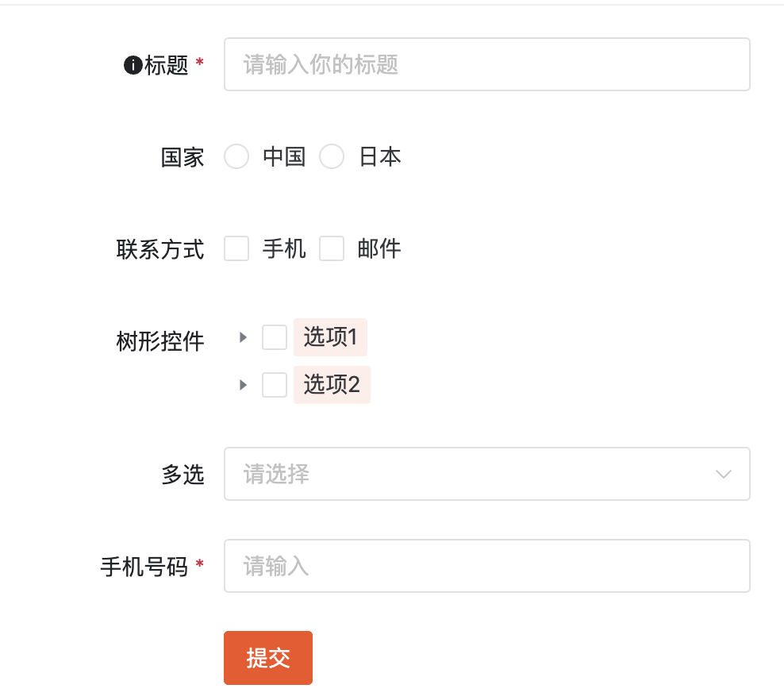Check the 选项2 tree checkbox
The image size is (784, 700).
click(x=274, y=385)
